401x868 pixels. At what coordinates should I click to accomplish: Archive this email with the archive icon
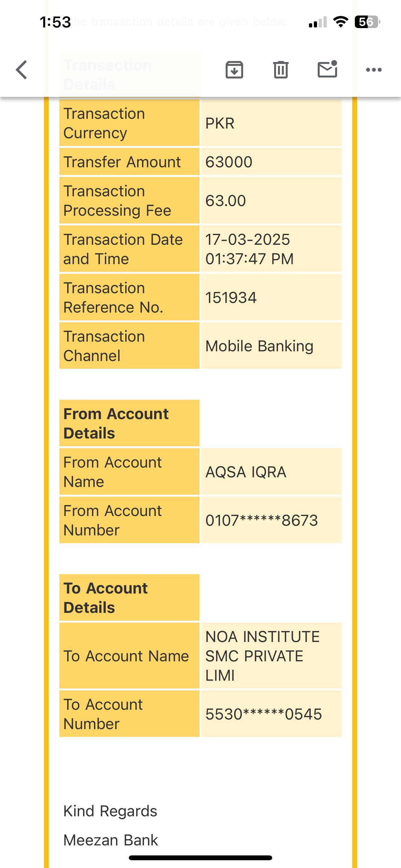pos(234,70)
